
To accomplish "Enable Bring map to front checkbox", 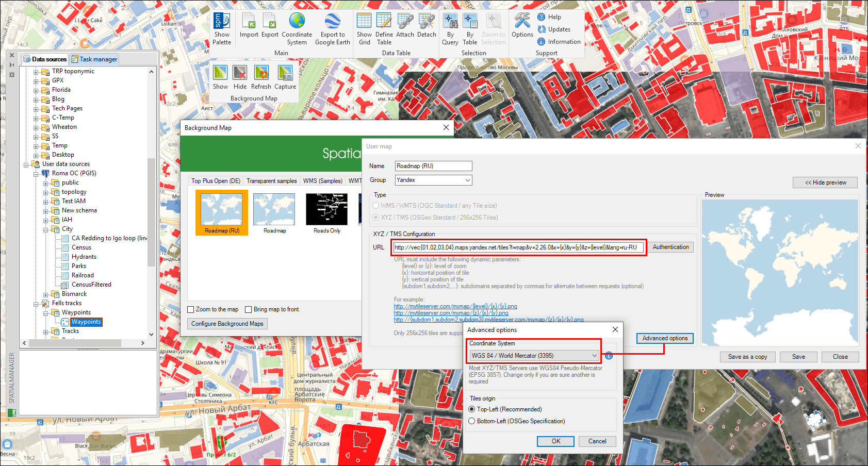I will (x=249, y=309).
